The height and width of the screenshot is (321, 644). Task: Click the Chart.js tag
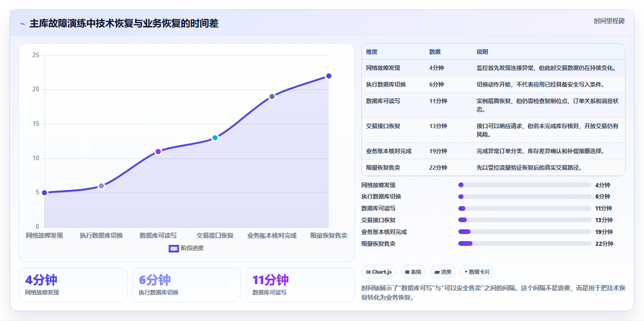379,272
